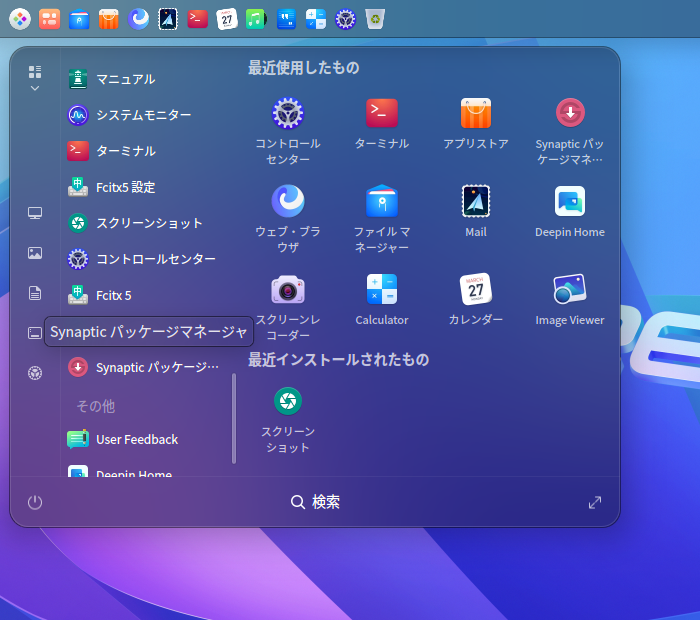Screen dimensions: 700x620
Task: Open Control Center dock icon
Action: click(x=346, y=19)
